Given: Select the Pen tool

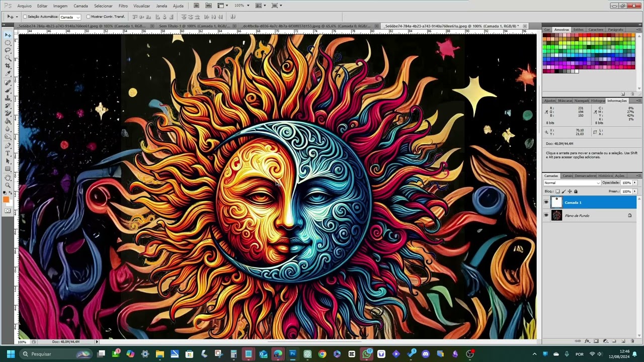Looking at the screenshot, I should pos(8,145).
